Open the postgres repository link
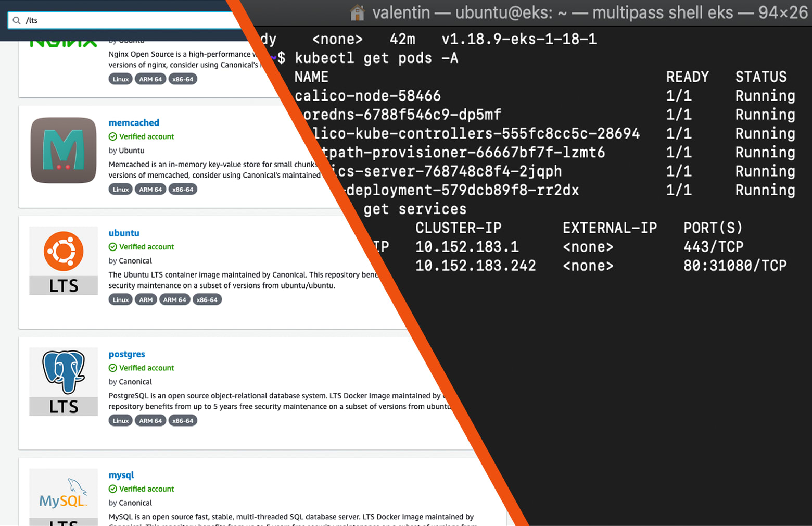 pyautogui.click(x=126, y=354)
